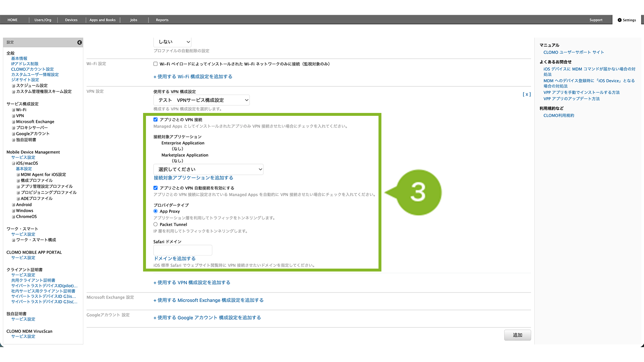Toggle the アプリごとの VPN 接続 checkbox
Image resolution: width=644 pixels, height=362 pixels.
pos(155,119)
